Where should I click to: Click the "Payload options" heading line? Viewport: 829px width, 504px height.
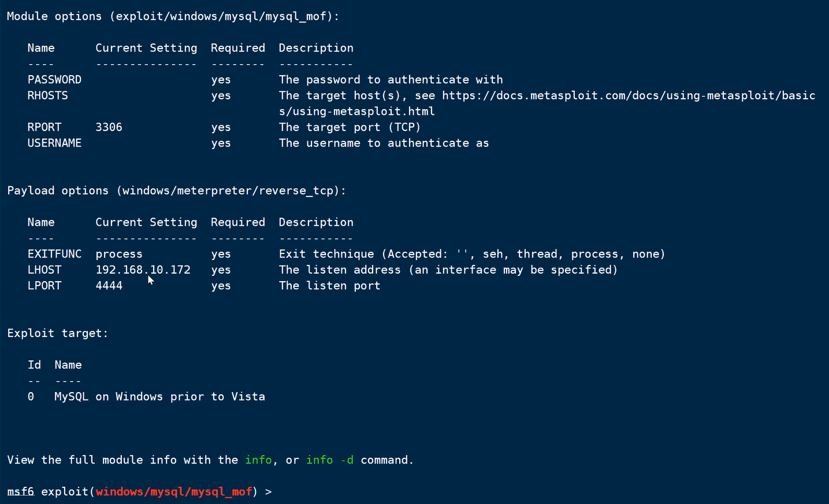pos(176,191)
